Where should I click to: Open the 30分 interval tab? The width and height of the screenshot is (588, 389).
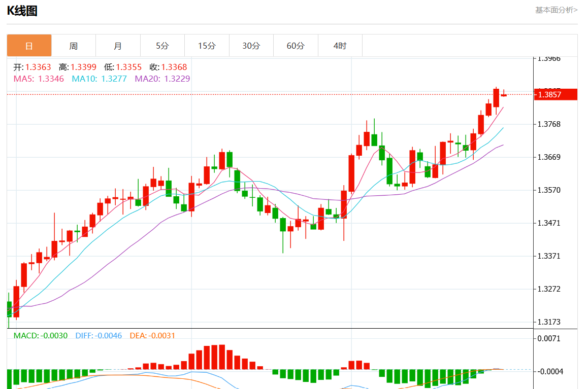251,46
